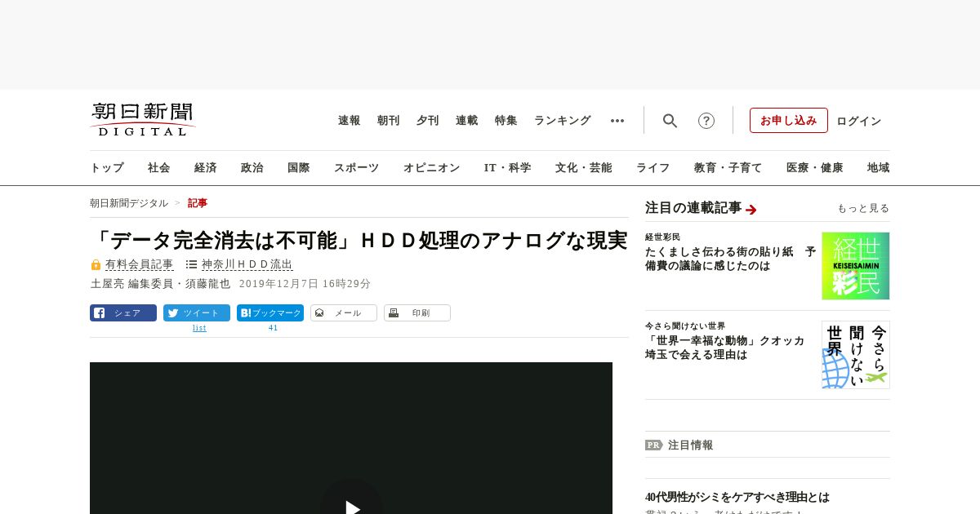Click the ログイン link

point(859,121)
